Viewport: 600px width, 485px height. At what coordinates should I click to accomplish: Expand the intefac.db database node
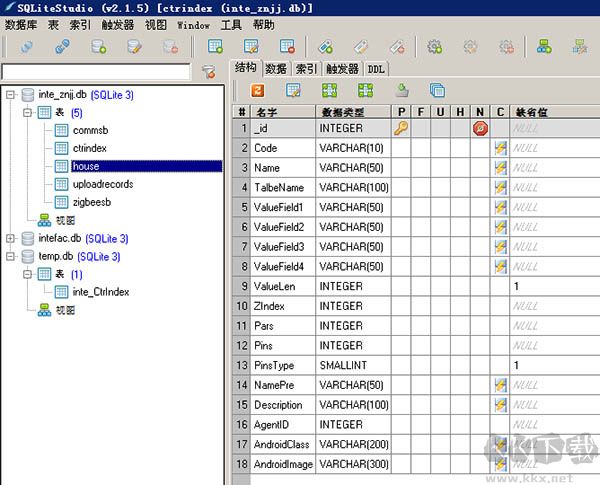coord(11,238)
